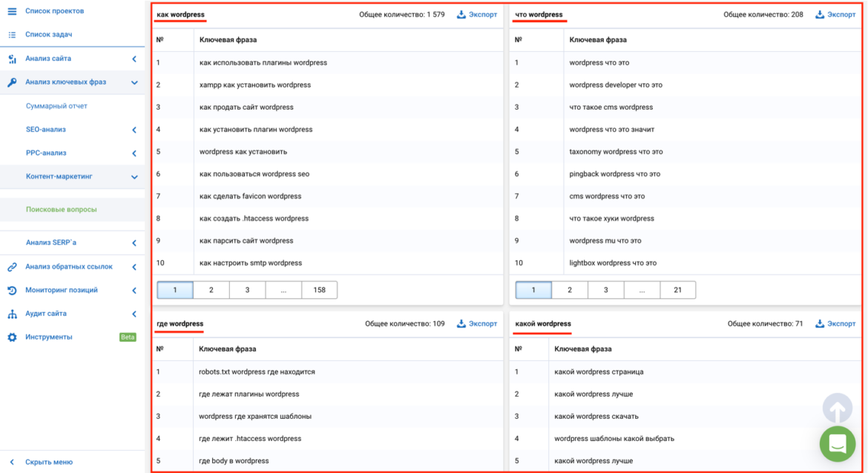Click Экспорт link in что wordpress panel

(x=841, y=14)
